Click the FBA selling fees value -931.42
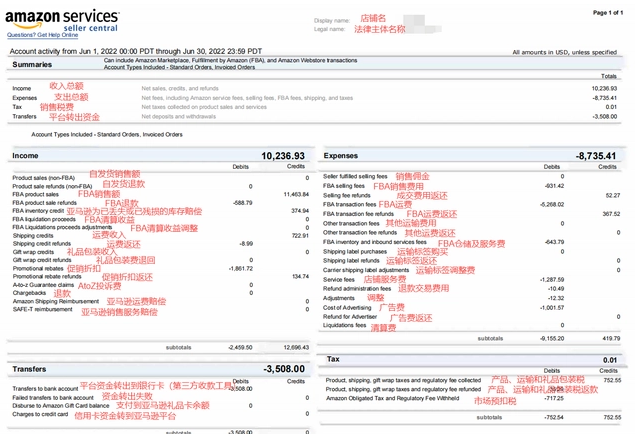 click(x=554, y=186)
